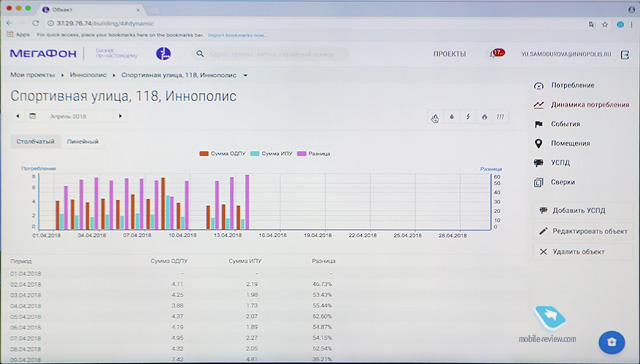Screen dimensions: 640x364
Task: Click the Сумма ИПУ column header
Action: [245, 261]
